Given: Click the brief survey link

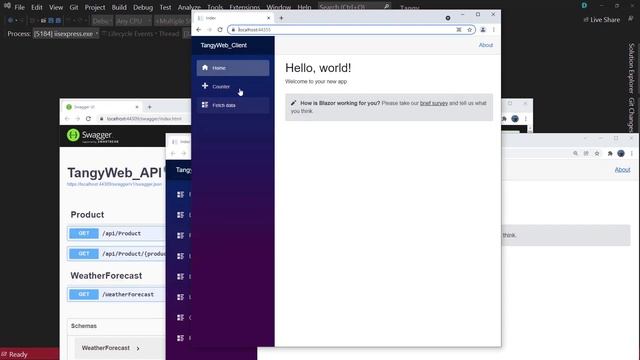Looking at the screenshot, I should coord(434,103).
